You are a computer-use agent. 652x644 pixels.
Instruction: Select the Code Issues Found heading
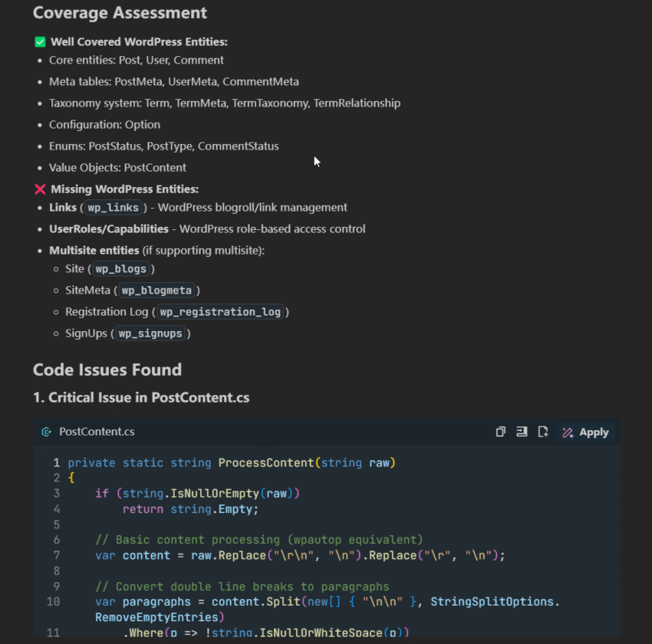(x=107, y=370)
